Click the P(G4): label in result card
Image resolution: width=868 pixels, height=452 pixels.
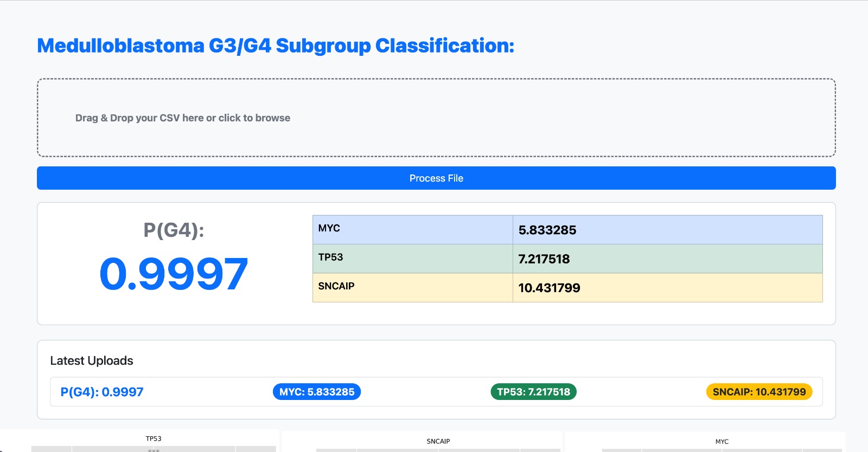pos(174,230)
